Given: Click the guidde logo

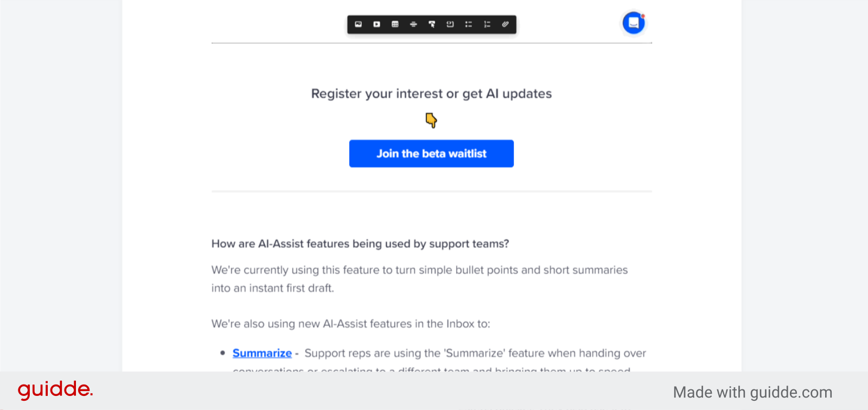Looking at the screenshot, I should tap(55, 389).
